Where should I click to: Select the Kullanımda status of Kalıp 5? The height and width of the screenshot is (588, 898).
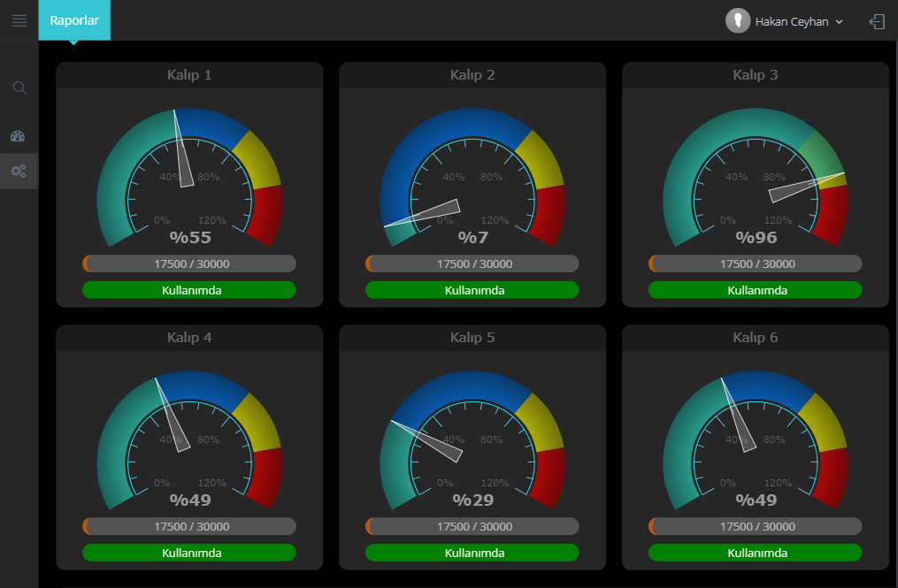[472, 553]
